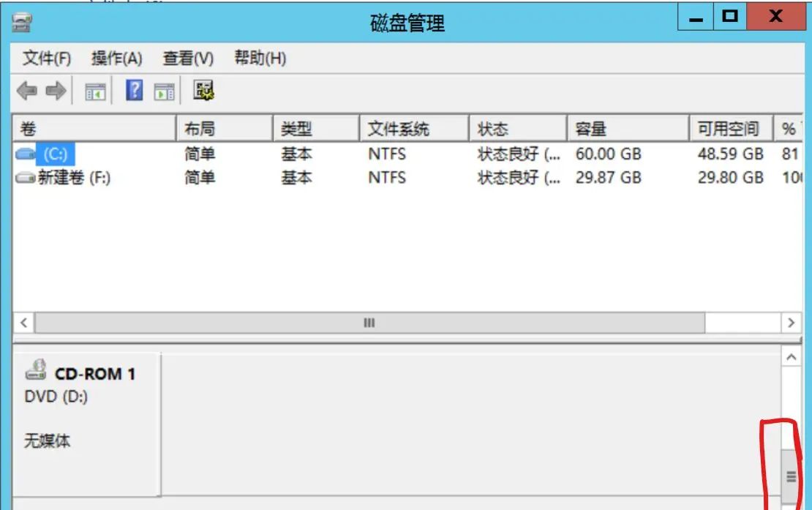Click NTFS in the F: row
812x510 pixels.
pos(387,178)
